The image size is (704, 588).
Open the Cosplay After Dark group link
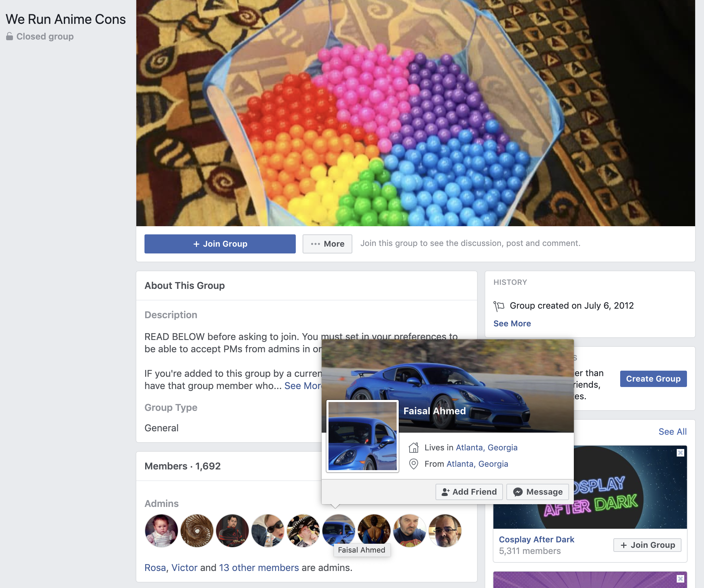536,539
